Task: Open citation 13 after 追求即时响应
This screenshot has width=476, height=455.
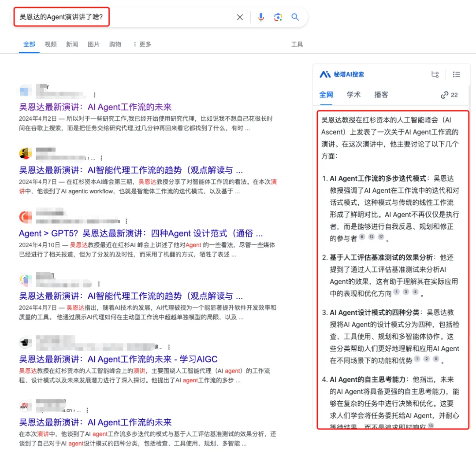Action: [431, 426]
